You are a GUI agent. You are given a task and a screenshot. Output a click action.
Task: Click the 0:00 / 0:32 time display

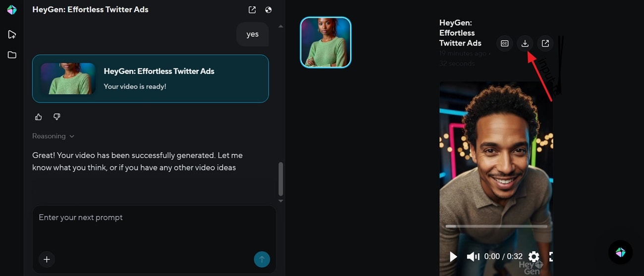503,256
